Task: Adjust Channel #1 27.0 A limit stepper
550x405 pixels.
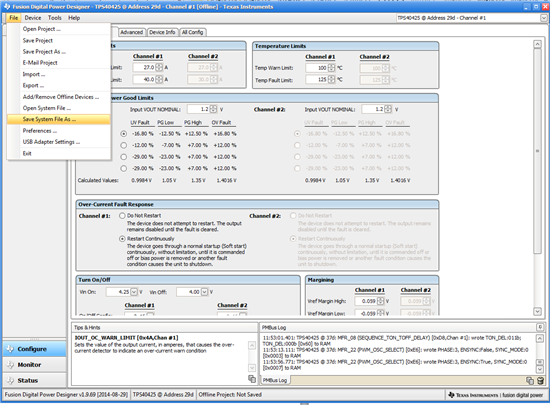Action: click(x=159, y=67)
